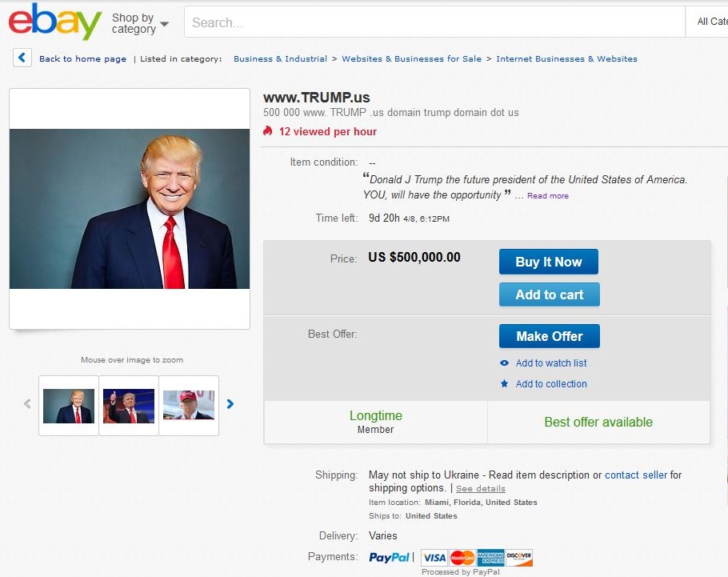Open Business & Industrial category breadcrumb
The height and width of the screenshot is (577, 728).
[x=281, y=58]
